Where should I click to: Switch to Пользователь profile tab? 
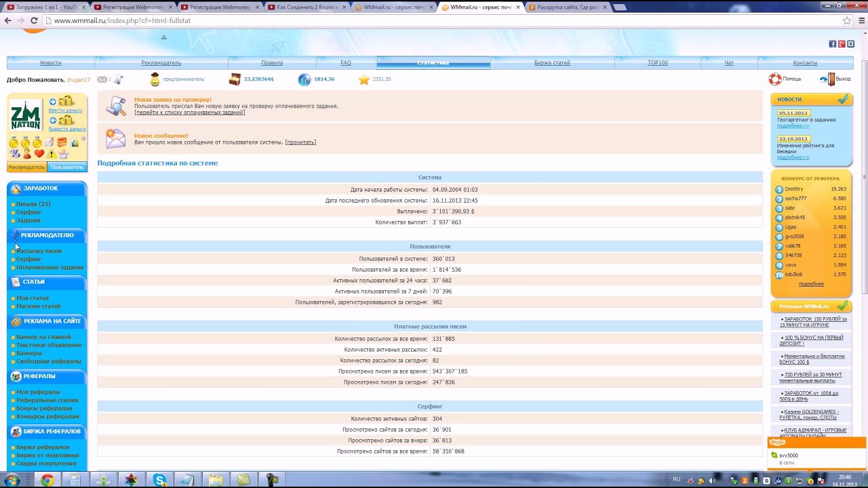click(x=66, y=167)
